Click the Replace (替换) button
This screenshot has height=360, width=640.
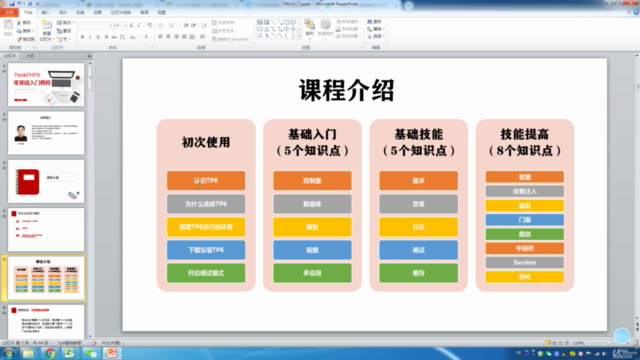376,29
